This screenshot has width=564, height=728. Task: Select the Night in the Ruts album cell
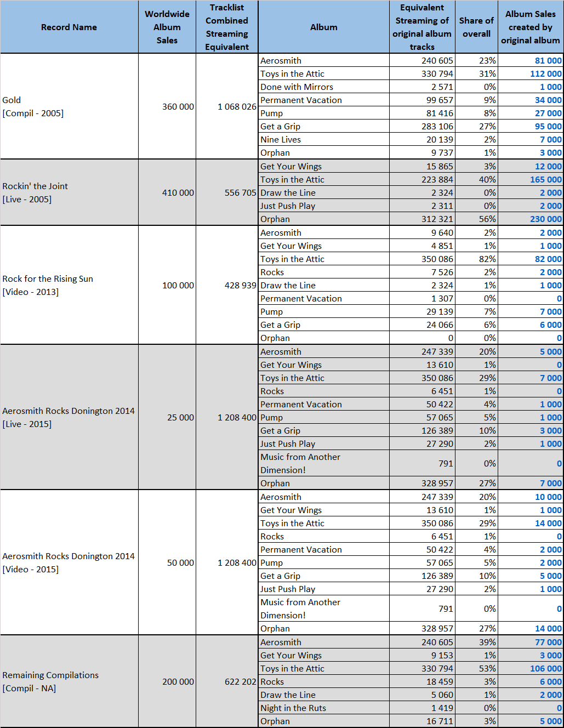[324, 708]
